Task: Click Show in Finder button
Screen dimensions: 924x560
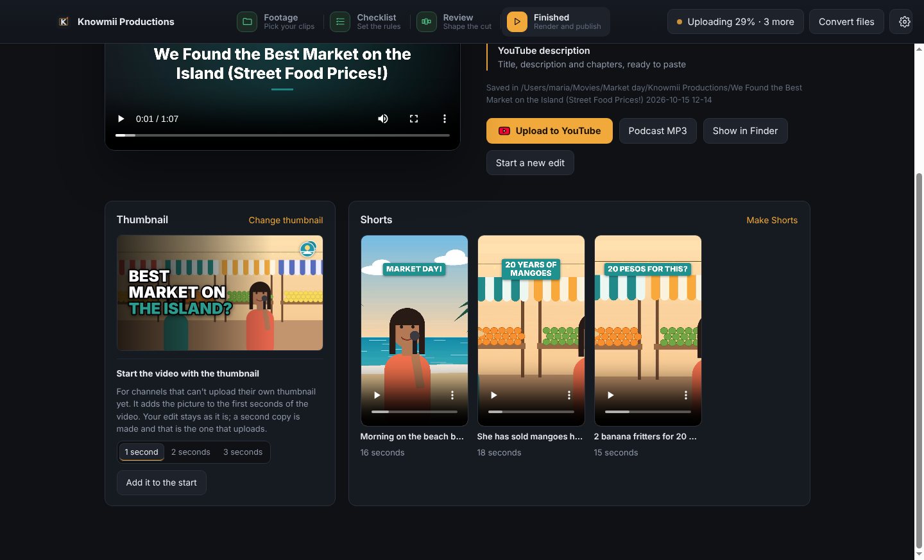Action: [x=745, y=131]
